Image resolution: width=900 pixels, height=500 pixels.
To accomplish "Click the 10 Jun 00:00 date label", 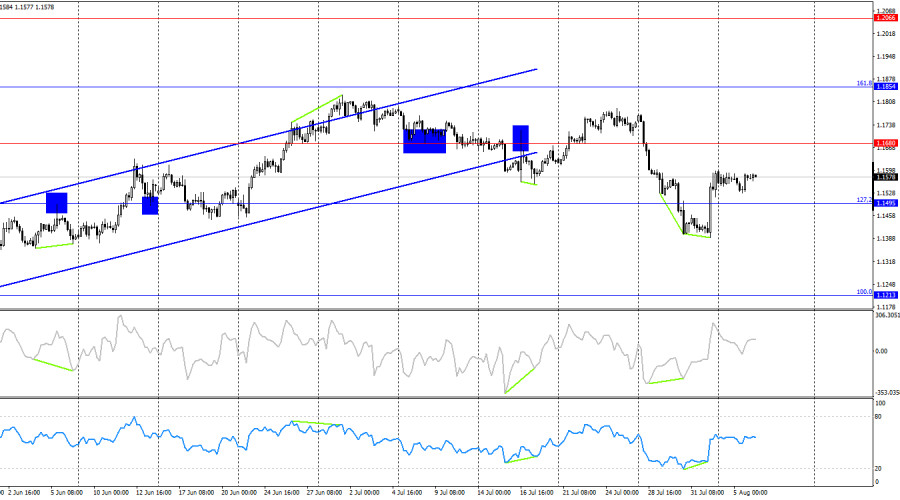I will click(x=111, y=493).
